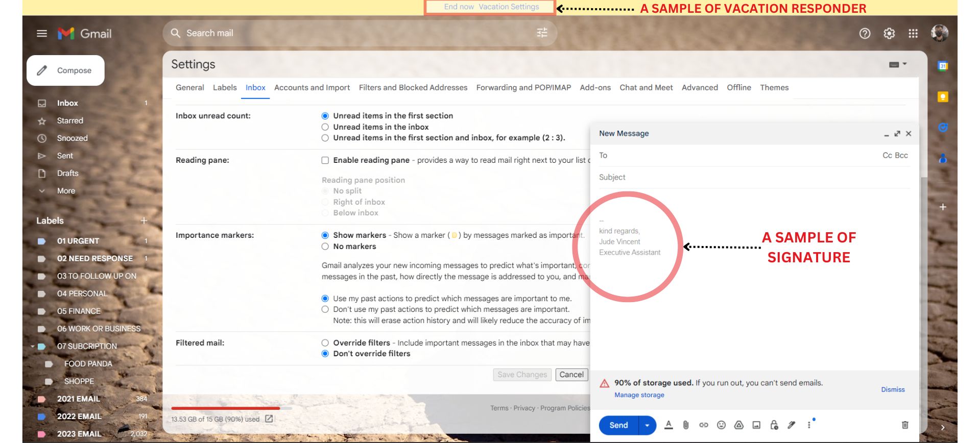Create a new label with plus icon

144,220
